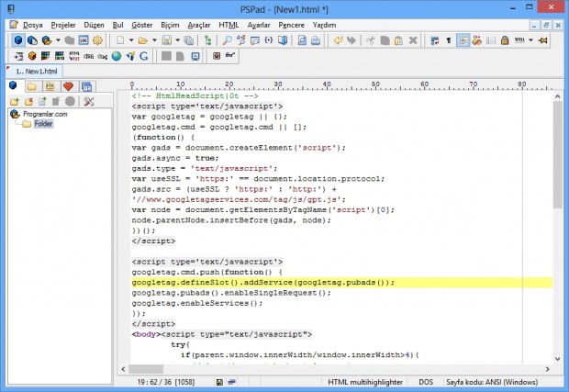Click the open file folder icon
This screenshot has width=569, height=392.
coord(142,40)
